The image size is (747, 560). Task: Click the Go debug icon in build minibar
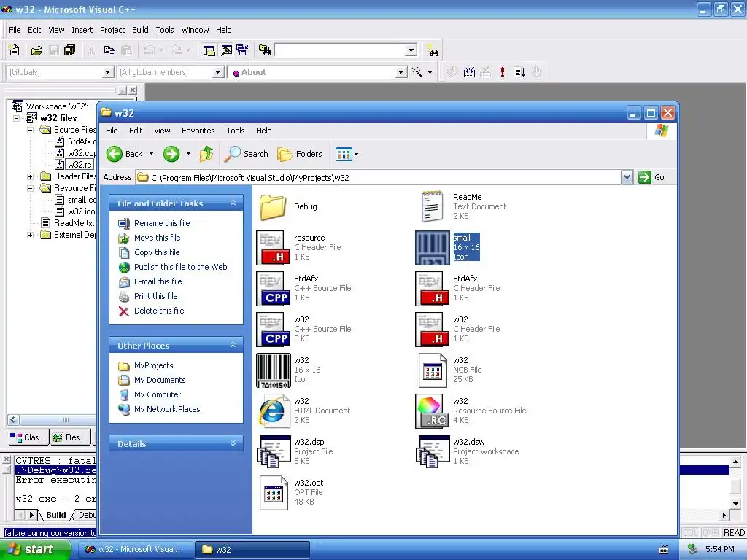(519, 72)
